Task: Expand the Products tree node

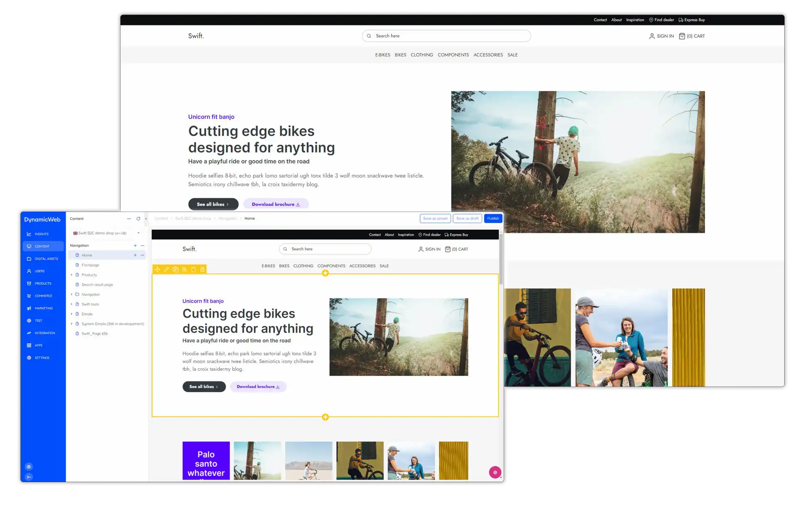Action: (x=71, y=275)
